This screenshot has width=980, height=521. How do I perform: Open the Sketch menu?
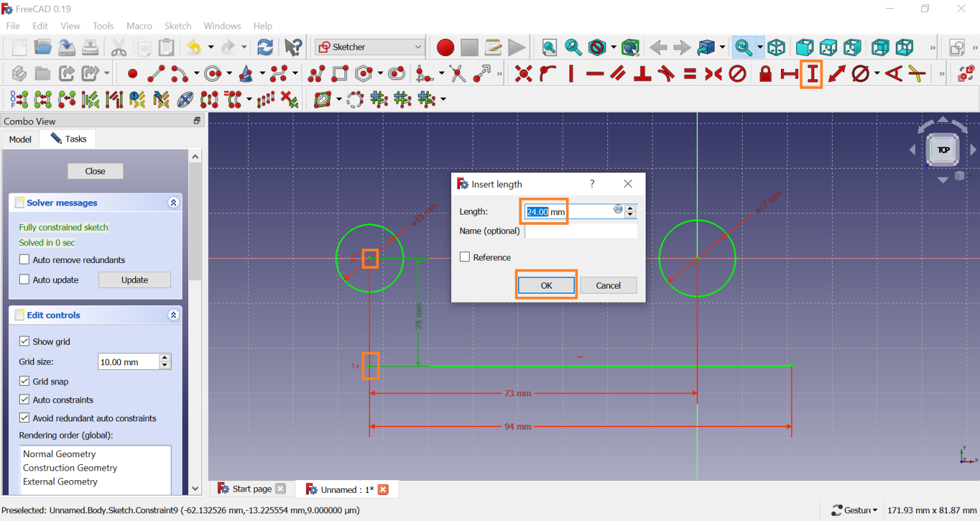tap(177, 26)
